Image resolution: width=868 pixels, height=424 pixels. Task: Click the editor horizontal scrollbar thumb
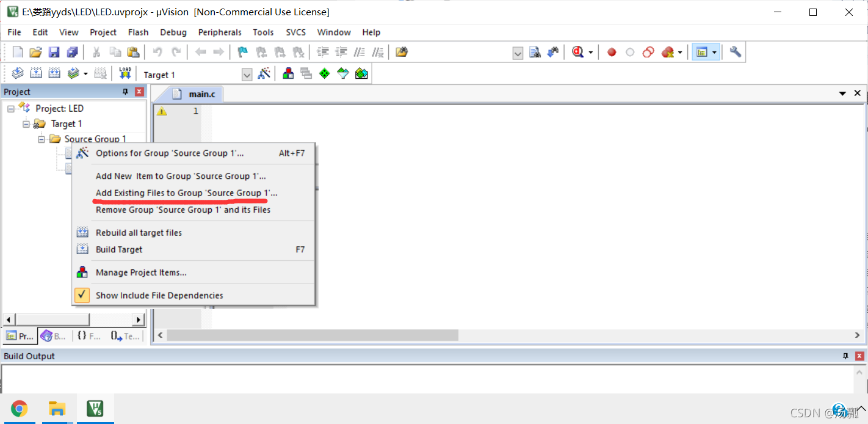(x=312, y=335)
